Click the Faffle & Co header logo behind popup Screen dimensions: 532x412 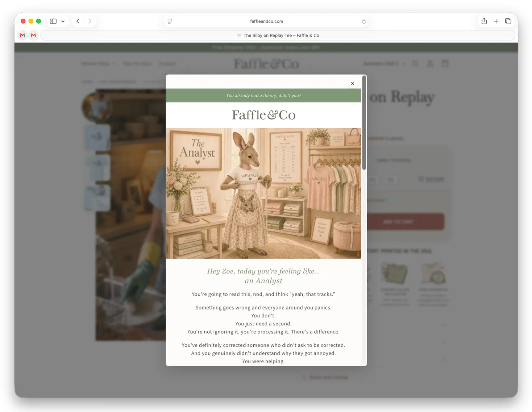(x=266, y=64)
